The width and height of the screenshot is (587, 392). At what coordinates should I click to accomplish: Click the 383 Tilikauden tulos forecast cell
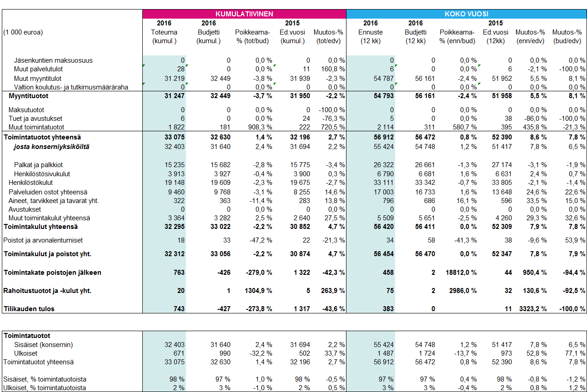tap(387, 309)
